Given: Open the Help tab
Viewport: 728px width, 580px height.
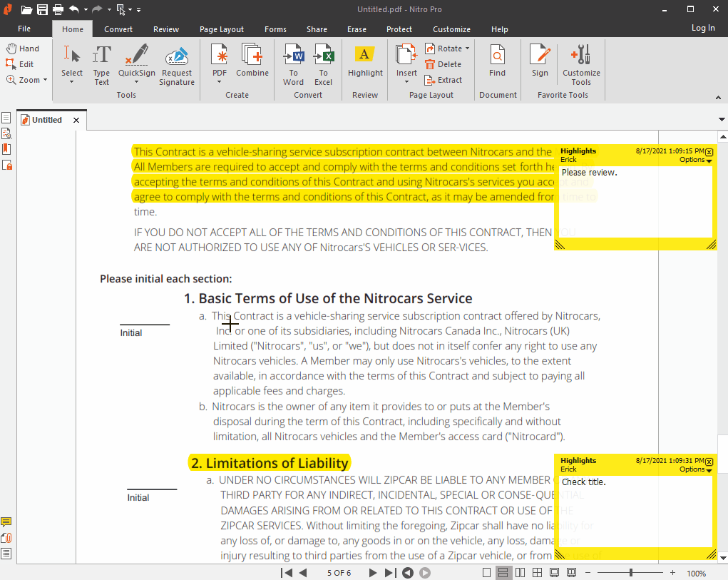Looking at the screenshot, I should (500, 29).
